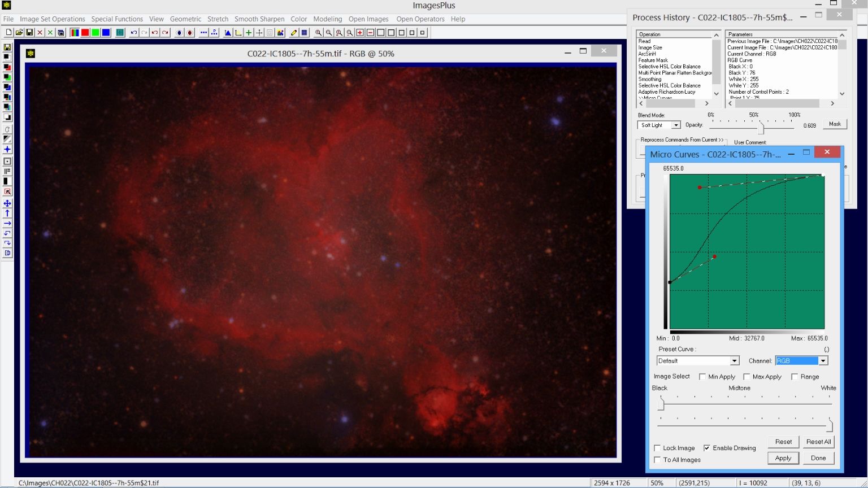Check the To All Images checkbox
The height and width of the screenshot is (488, 868).
point(657,460)
